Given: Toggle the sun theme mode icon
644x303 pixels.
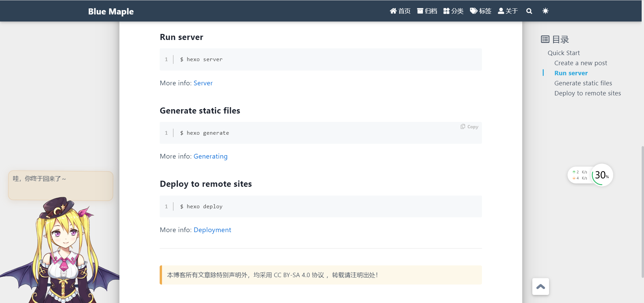Looking at the screenshot, I should [x=545, y=11].
